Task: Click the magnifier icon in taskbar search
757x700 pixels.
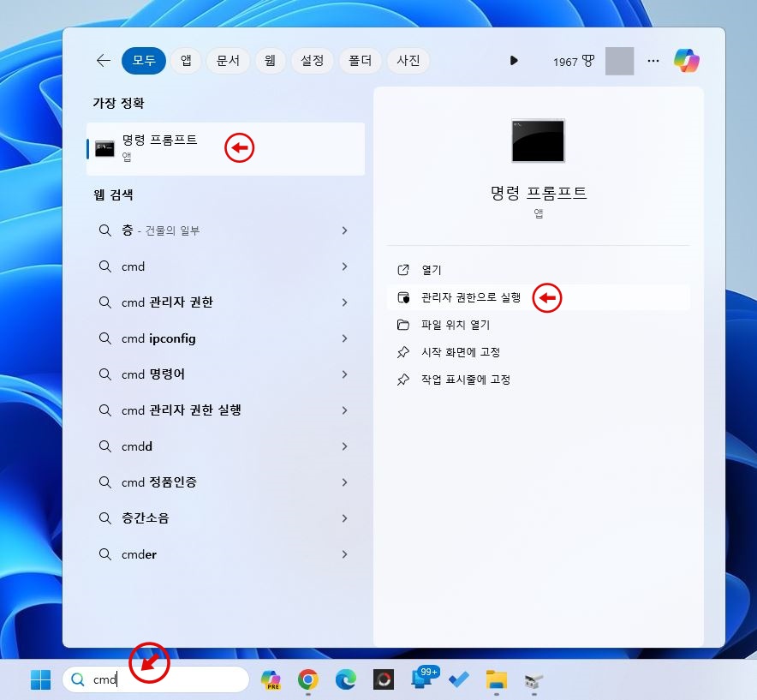Action: point(77,679)
